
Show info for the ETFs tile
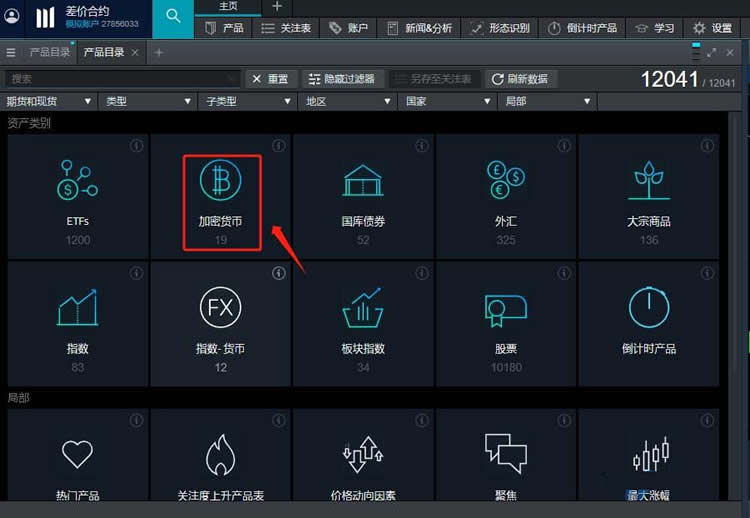[136, 145]
